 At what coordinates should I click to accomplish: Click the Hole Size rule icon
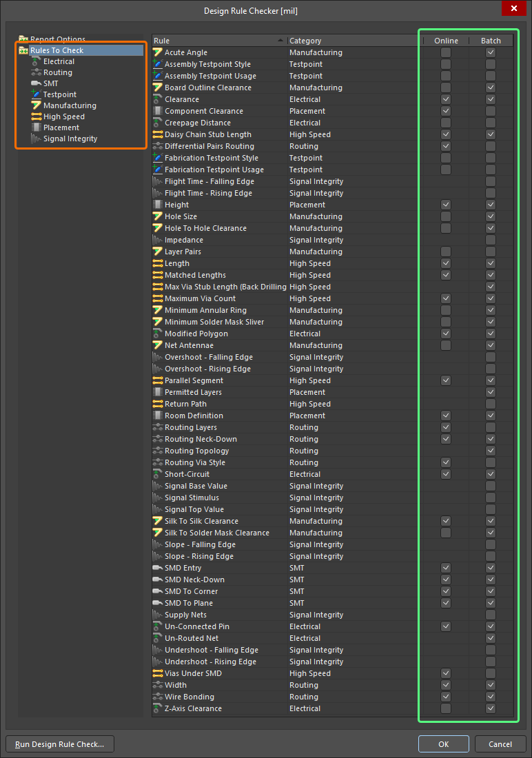click(158, 216)
